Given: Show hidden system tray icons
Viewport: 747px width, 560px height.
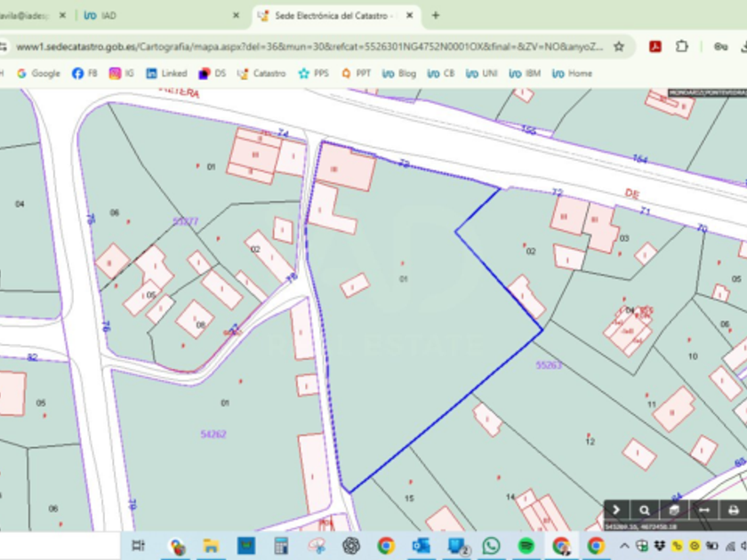Looking at the screenshot, I should coord(624,545).
